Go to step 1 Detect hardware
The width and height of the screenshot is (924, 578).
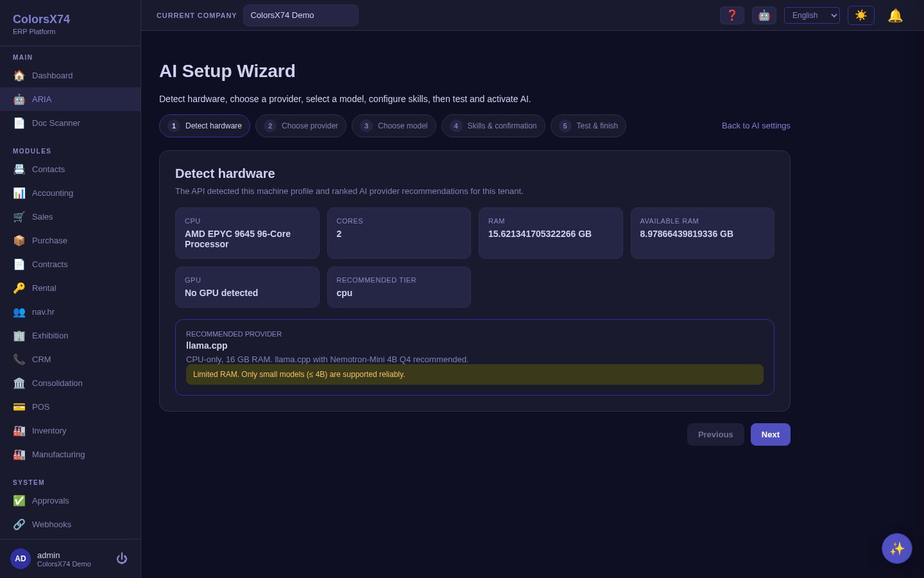tap(205, 126)
